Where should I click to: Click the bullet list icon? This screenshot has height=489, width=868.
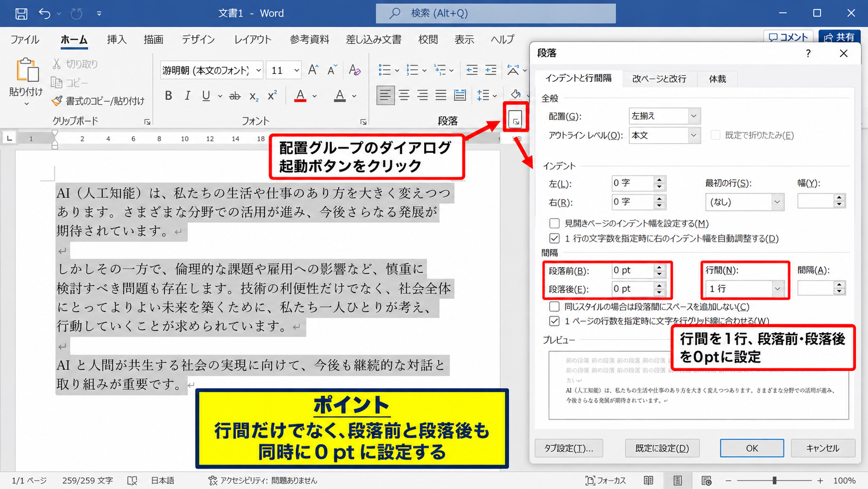coord(385,70)
